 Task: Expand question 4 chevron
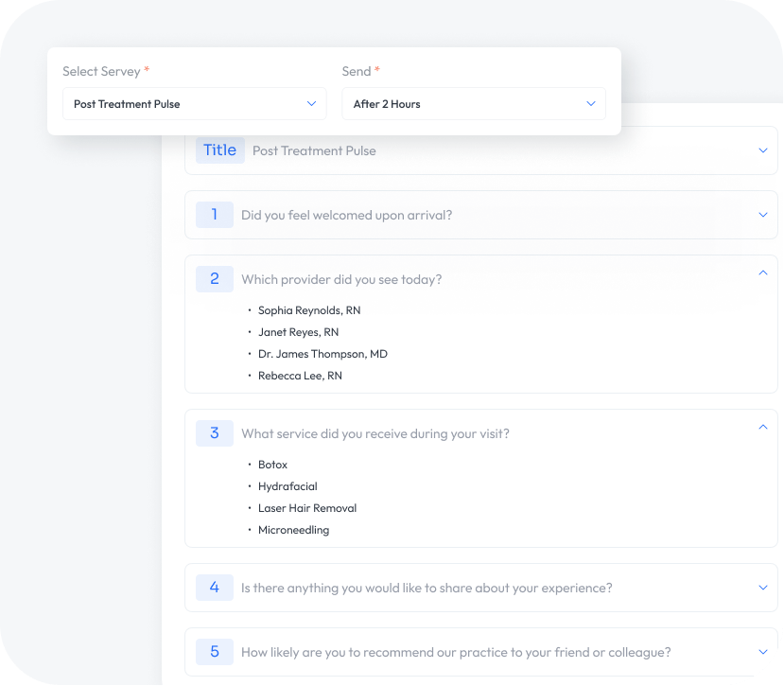(763, 588)
